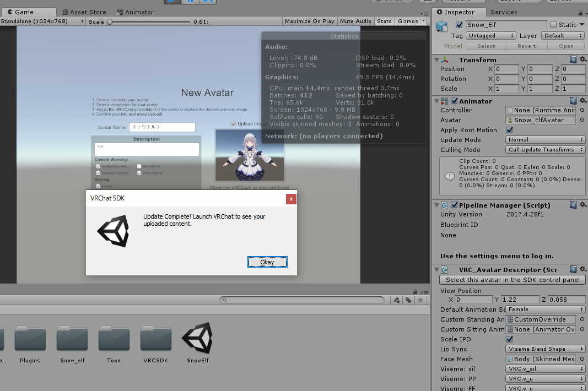Viewport: 588px width, 391px height.
Task: Lock the Inspector panel with the padlock icon
Action: pyautogui.click(x=580, y=13)
